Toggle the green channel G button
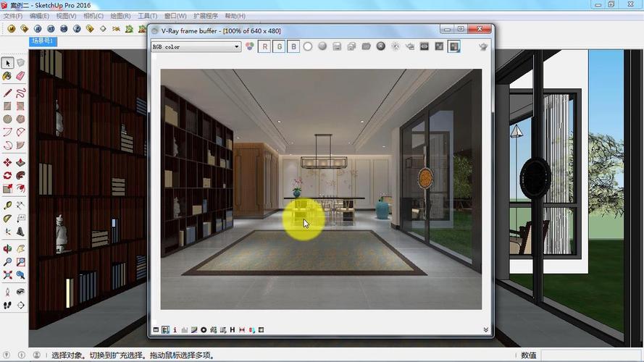644x362 pixels. [279, 46]
